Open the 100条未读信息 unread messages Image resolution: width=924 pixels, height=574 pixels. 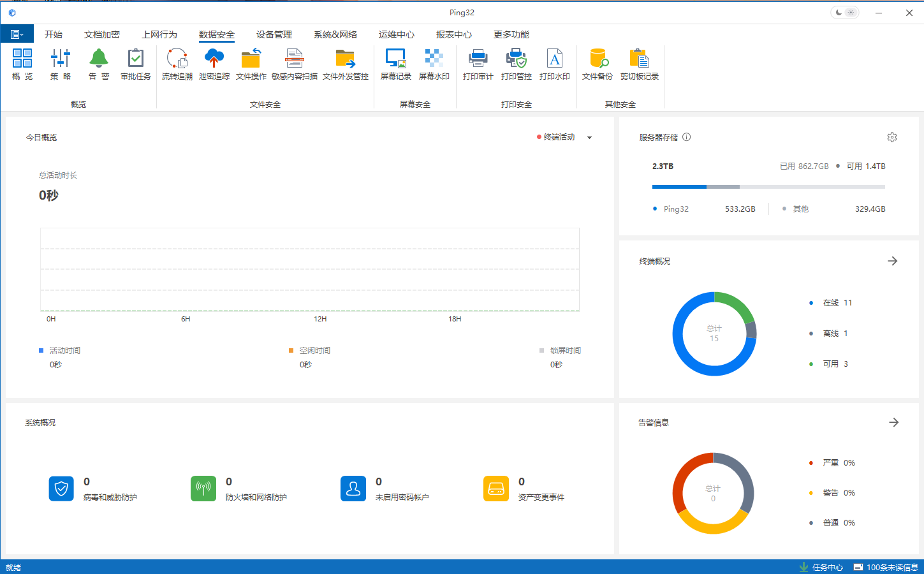click(886, 567)
